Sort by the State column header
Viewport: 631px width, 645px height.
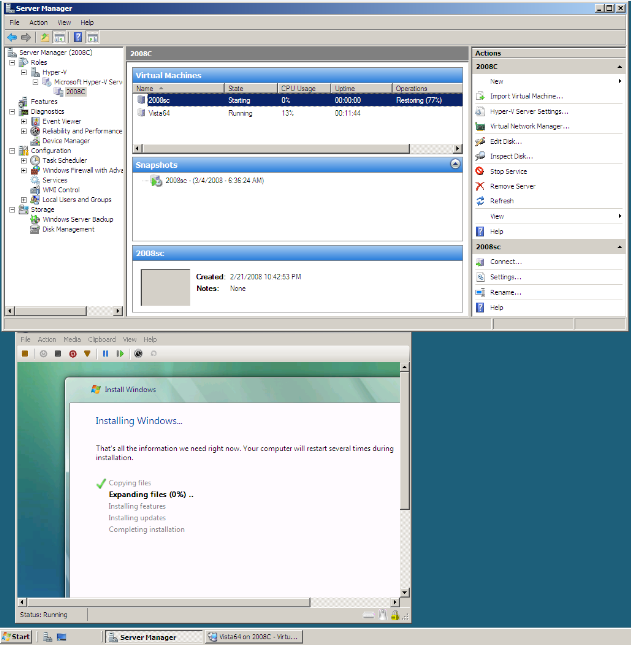coord(251,88)
